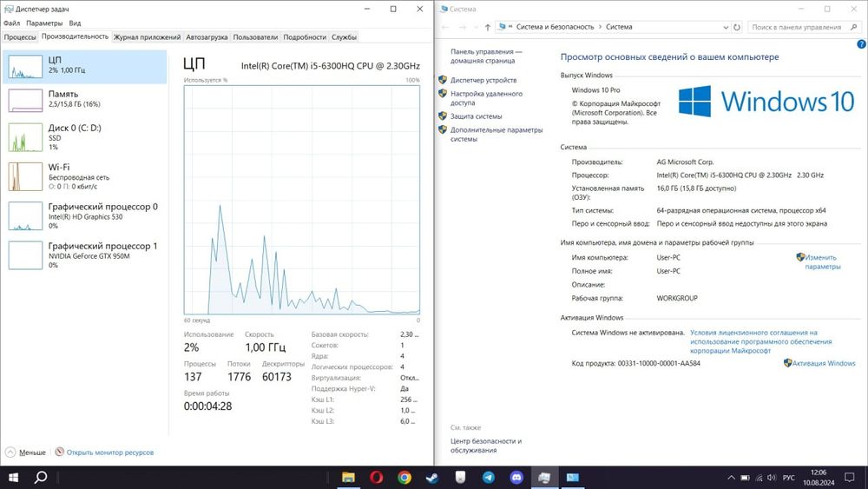Switch to the Службы tab
868x489 pixels.
(344, 37)
